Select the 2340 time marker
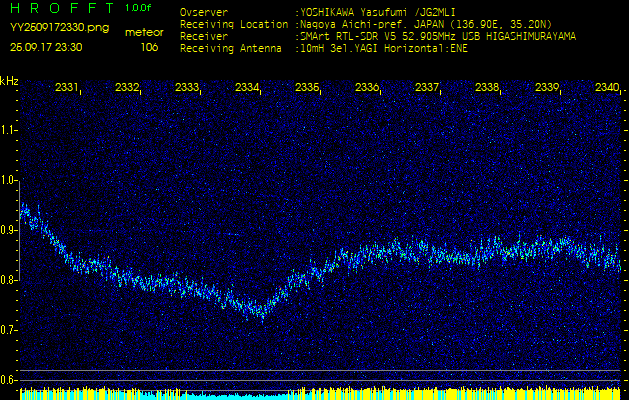Viewport: 629px width, 400px height. 606,88
